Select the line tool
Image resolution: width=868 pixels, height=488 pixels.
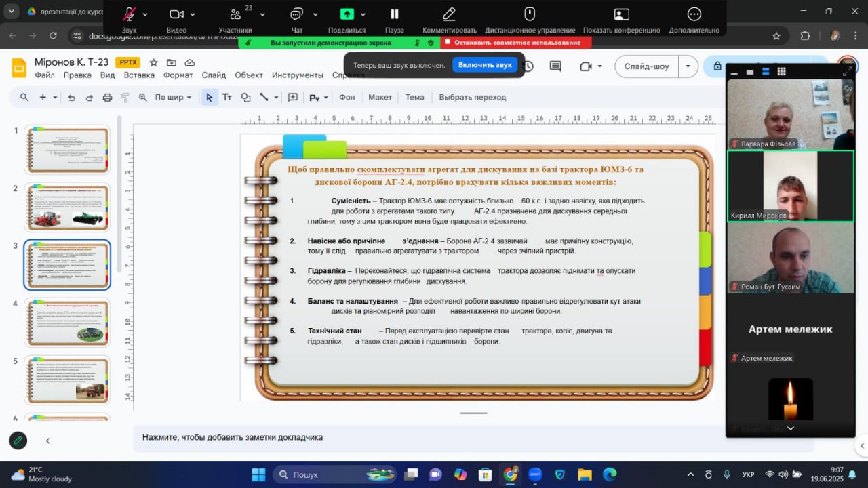pyautogui.click(x=264, y=98)
